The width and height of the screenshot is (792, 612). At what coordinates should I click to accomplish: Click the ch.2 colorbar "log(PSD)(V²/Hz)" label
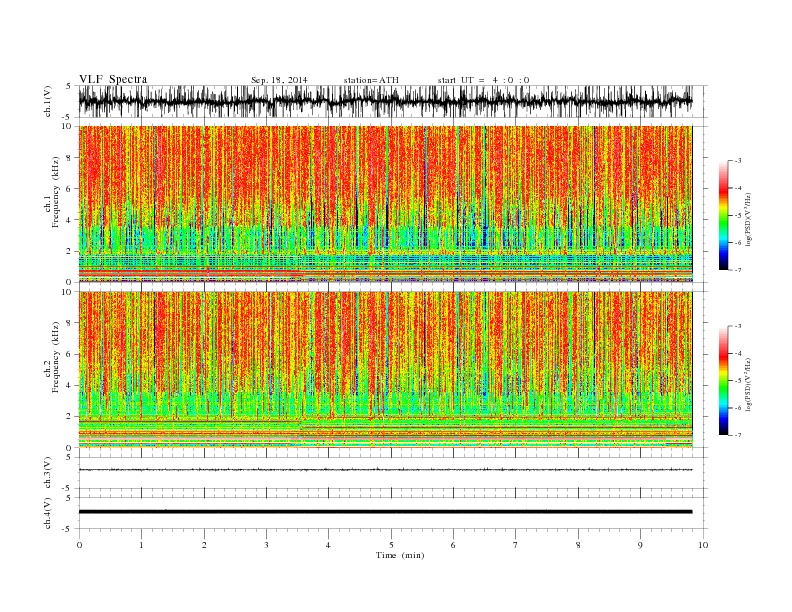[748, 385]
